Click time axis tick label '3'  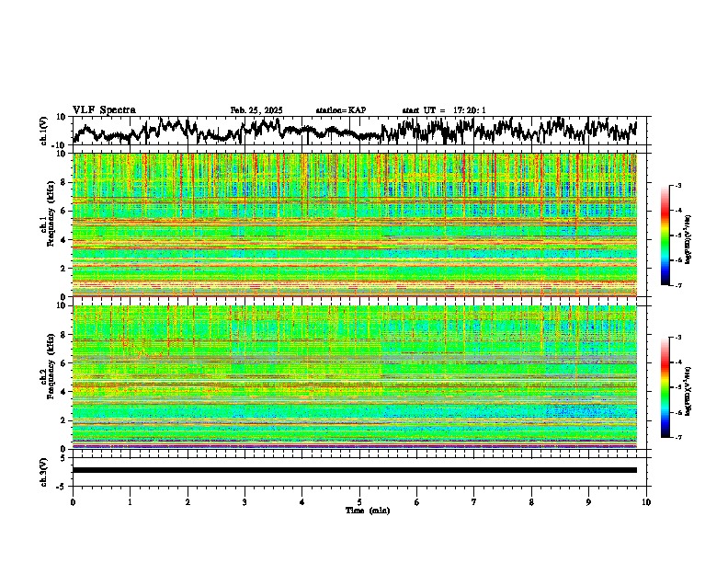click(245, 502)
